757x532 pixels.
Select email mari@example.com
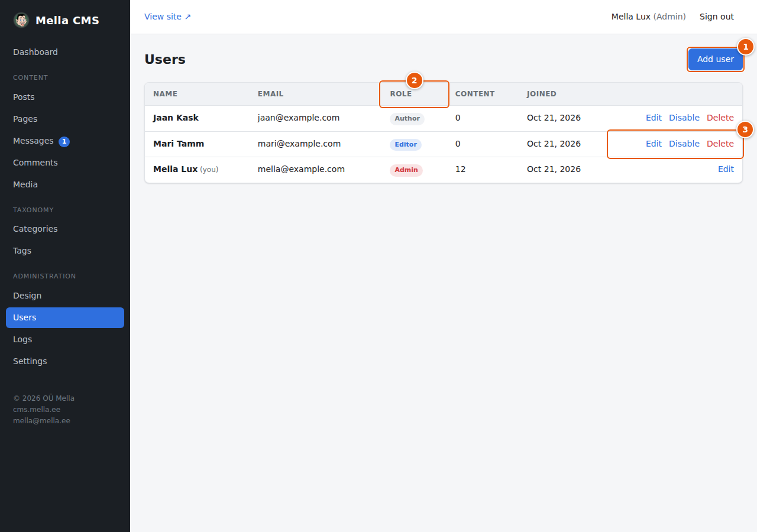(299, 144)
